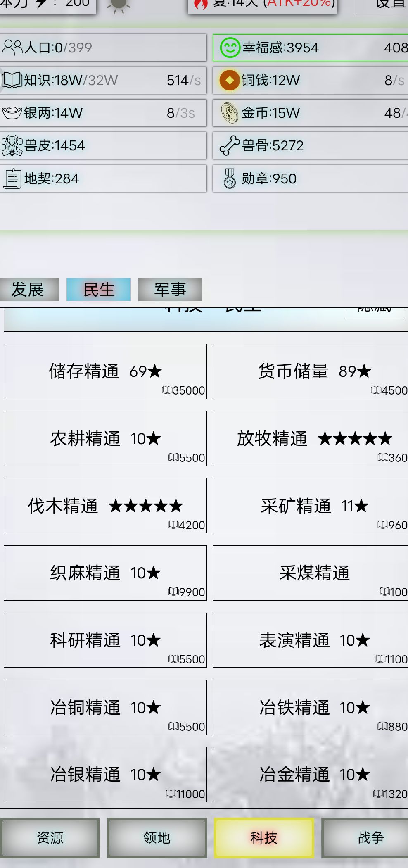The height and width of the screenshot is (868, 408).
Task: Click the land deed scroll icon
Action: pyautogui.click(x=12, y=179)
